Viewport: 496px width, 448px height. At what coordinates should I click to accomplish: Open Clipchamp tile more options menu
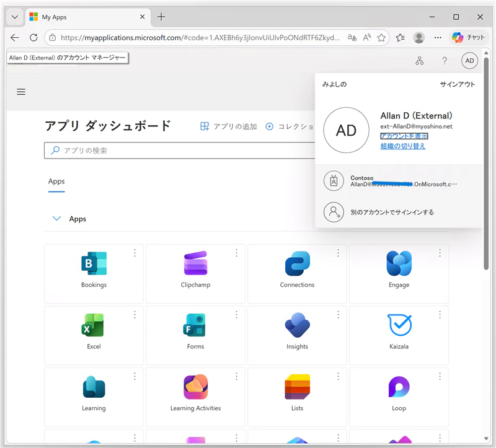[x=236, y=253]
